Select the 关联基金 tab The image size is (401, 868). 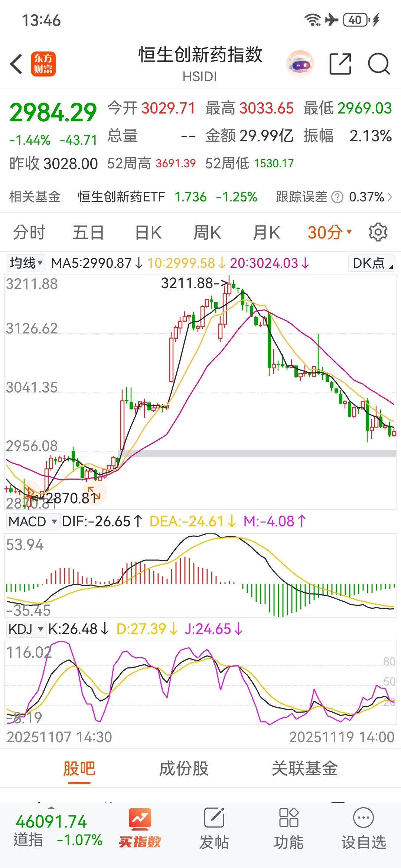point(304,768)
